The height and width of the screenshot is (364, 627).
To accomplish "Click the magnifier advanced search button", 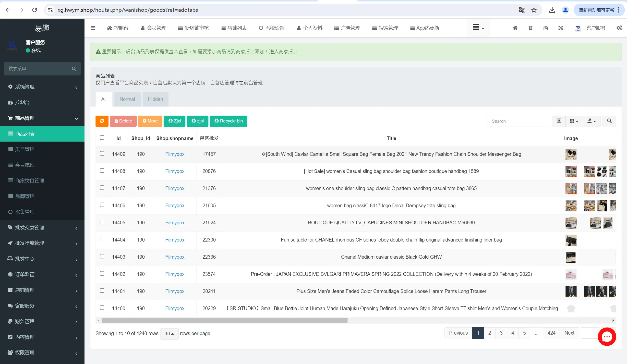I will tap(609, 121).
